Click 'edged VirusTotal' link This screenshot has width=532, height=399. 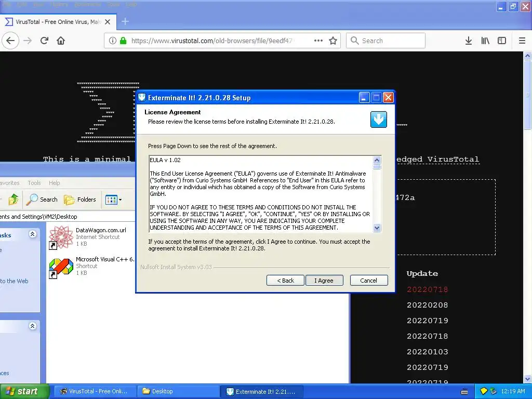tap(437, 159)
